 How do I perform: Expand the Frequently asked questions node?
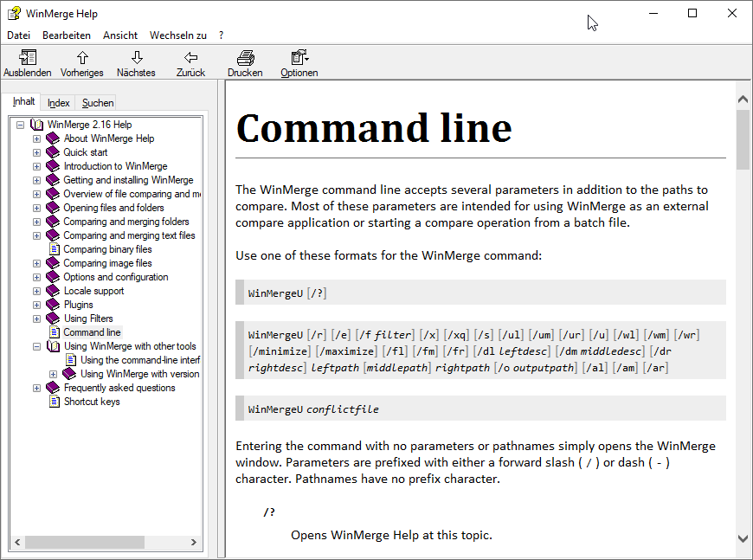(x=36, y=388)
